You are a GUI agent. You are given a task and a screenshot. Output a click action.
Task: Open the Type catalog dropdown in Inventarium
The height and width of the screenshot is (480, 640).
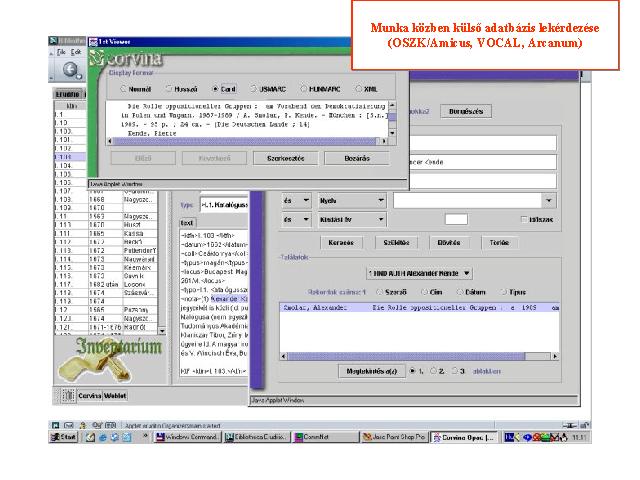[224, 204]
